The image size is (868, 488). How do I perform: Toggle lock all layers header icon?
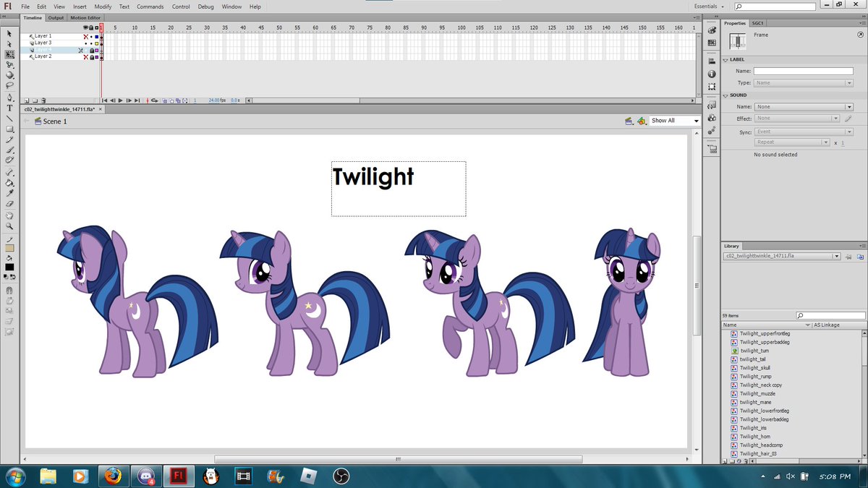click(91, 27)
